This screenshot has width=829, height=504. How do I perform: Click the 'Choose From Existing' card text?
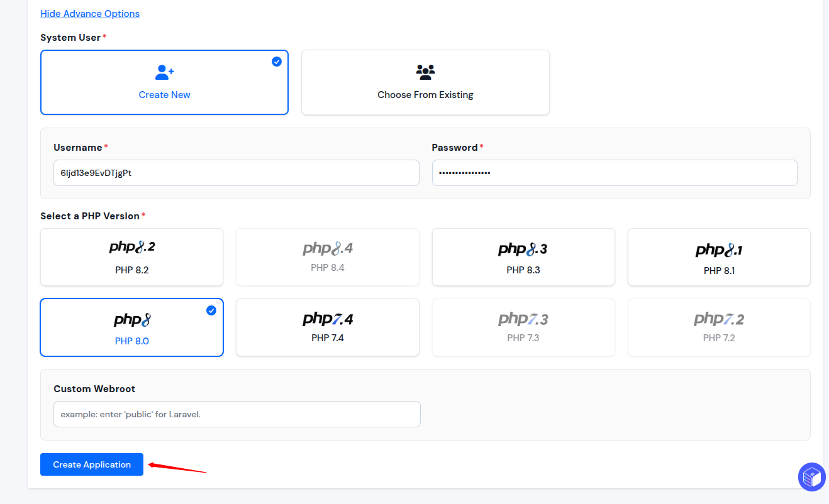pos(425,95)
